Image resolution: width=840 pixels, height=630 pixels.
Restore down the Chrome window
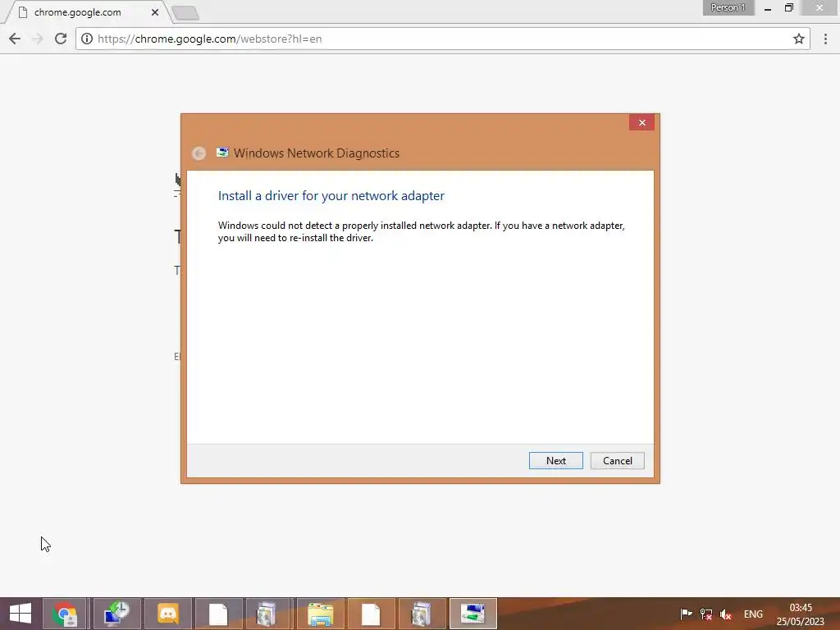pos(789,7)
